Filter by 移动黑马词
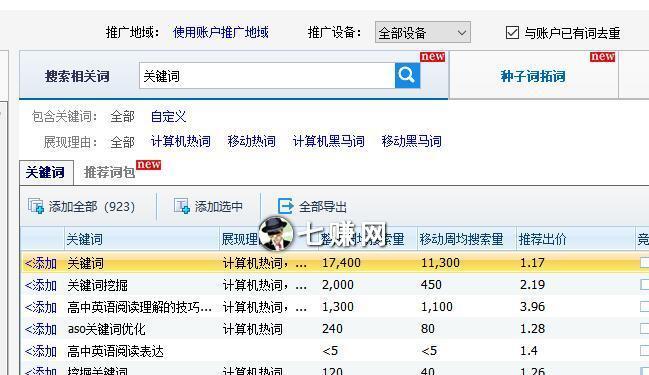This screenshot has height=375, width=649. coord(412,142)
